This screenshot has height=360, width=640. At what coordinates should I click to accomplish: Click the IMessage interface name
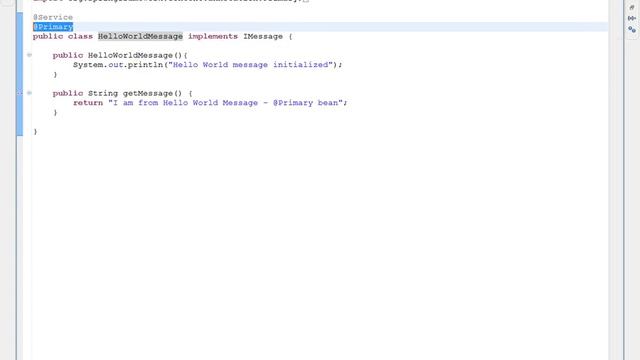click(x=263, y=36)
